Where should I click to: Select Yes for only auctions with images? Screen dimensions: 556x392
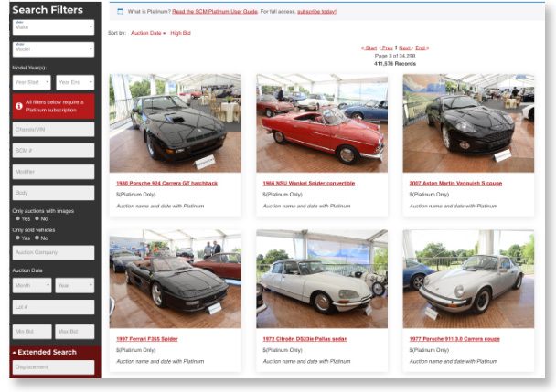coord(16,219)
